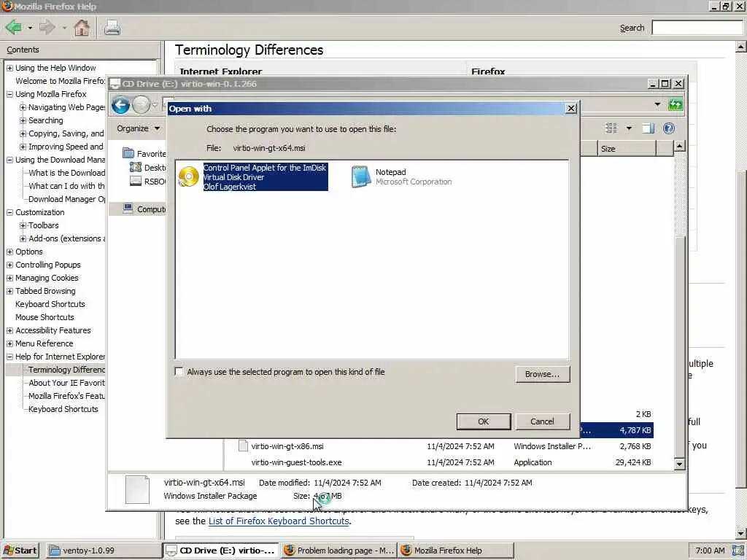This screenshot has width=747, height=560.
Task: Click the Start button on taskbar
Action: click(20, 551)
